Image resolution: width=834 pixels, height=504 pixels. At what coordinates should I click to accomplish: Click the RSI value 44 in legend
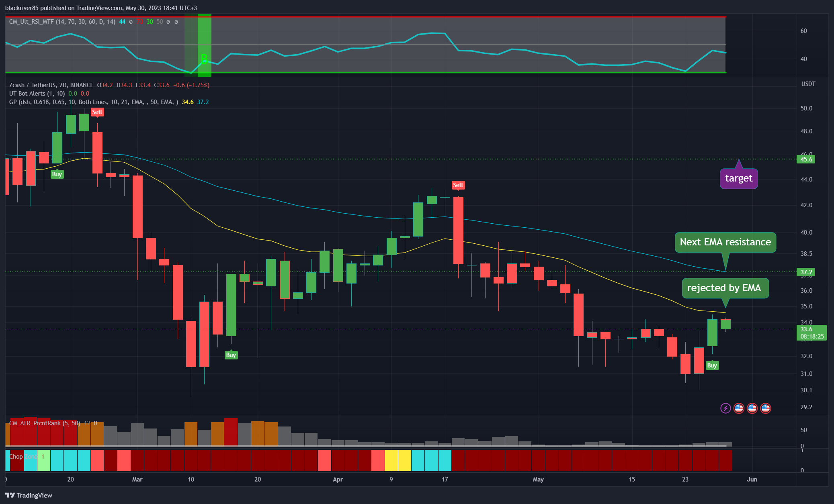click(x=122, y=22)
